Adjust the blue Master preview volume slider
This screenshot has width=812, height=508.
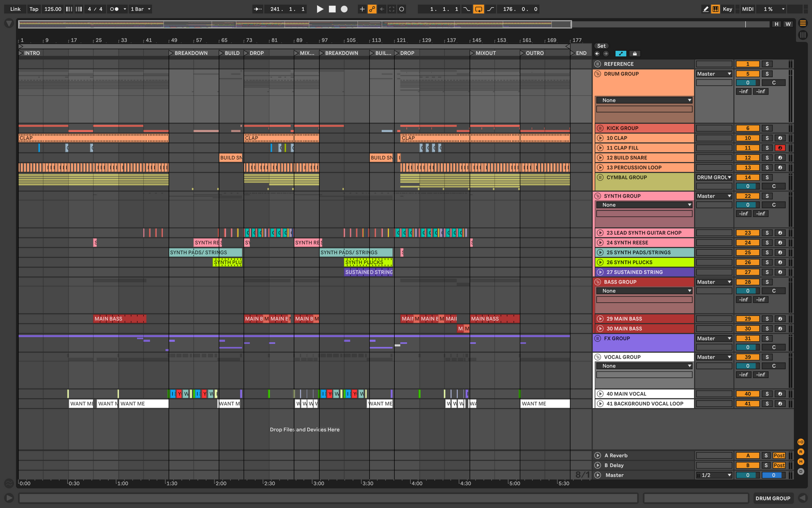point(773,475)
